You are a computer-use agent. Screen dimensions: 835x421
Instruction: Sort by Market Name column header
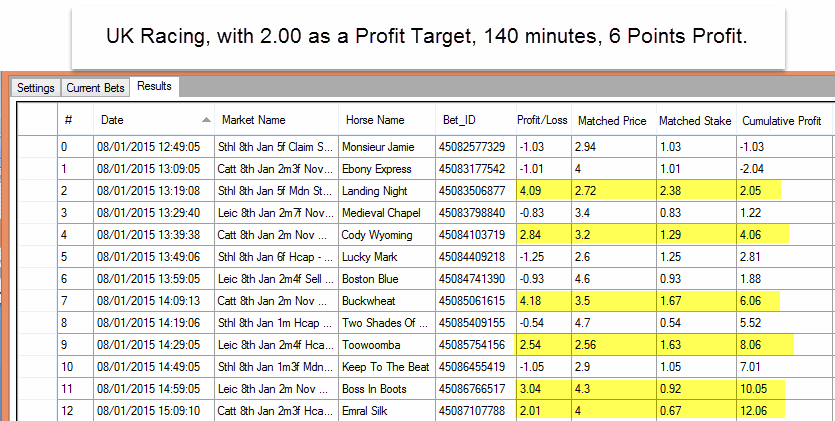click(253, 120)
